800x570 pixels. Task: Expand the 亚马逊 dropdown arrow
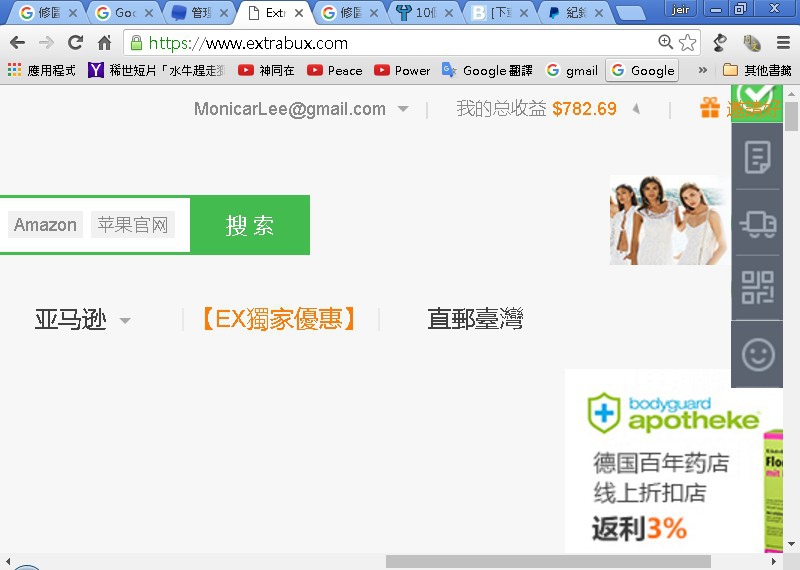(125, 321)
